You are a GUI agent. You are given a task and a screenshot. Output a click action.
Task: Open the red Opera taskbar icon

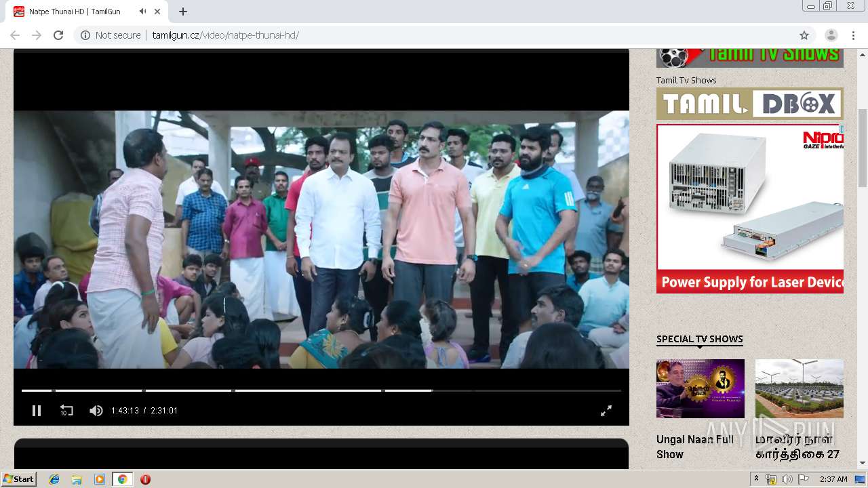pos(145,479)
